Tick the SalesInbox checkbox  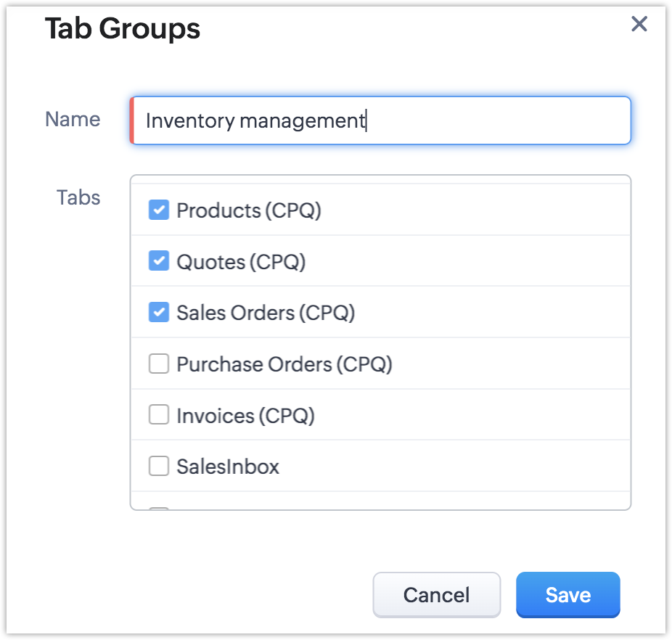pyautogui.click(x=159, y=466)
